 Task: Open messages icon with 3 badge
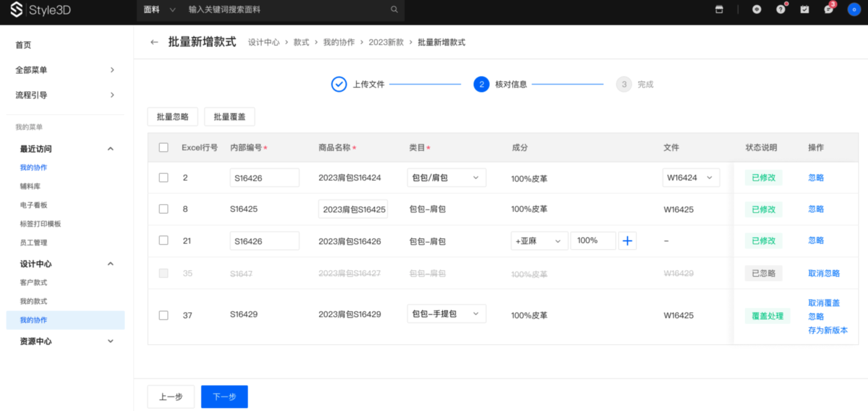[829, 10]
